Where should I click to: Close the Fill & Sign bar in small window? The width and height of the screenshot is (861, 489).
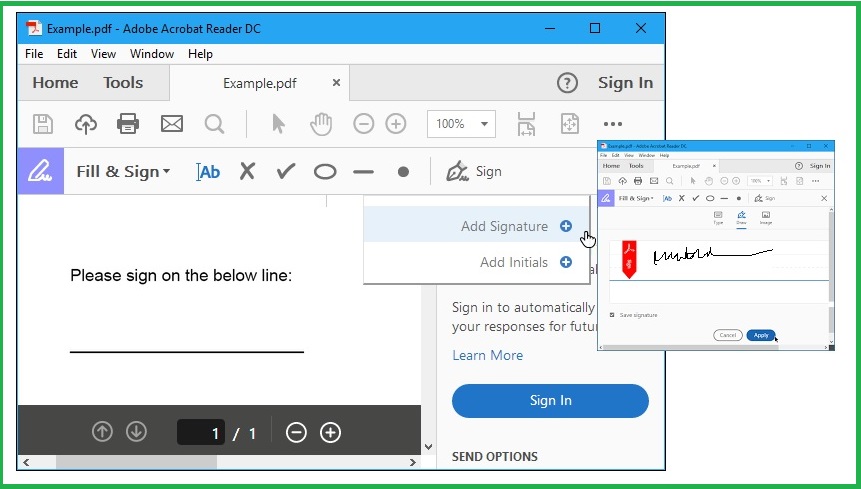[824, 198]
